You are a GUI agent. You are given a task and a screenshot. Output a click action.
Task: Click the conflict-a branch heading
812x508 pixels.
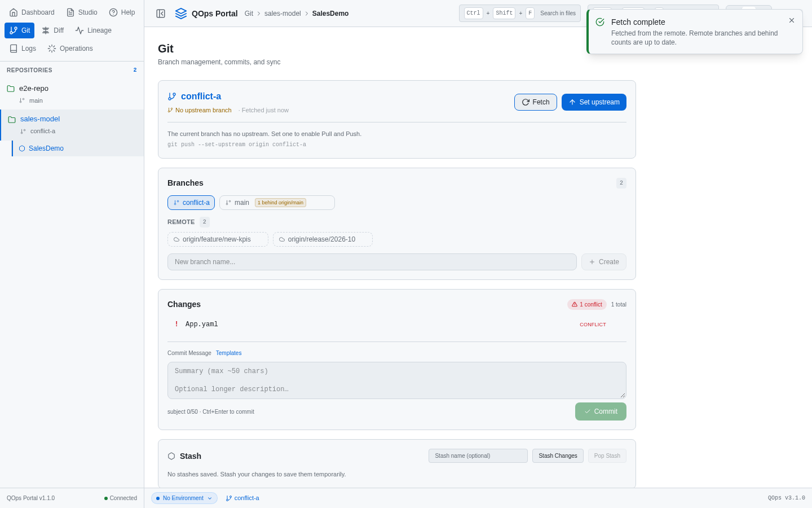coord(201,97)
